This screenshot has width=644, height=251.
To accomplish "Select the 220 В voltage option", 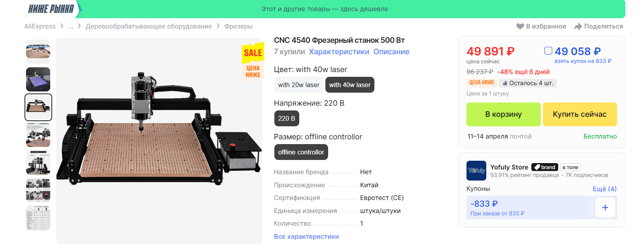I will coord(286,118).
